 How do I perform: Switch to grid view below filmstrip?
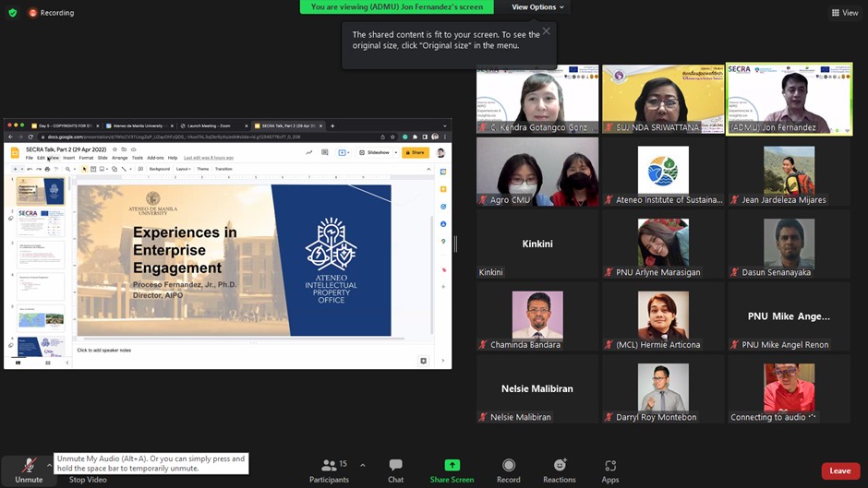[48, 363]
